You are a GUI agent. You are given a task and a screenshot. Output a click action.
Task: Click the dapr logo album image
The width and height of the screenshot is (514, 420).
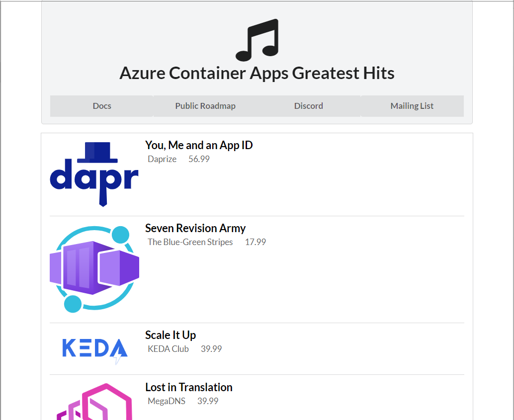(94, 174)
